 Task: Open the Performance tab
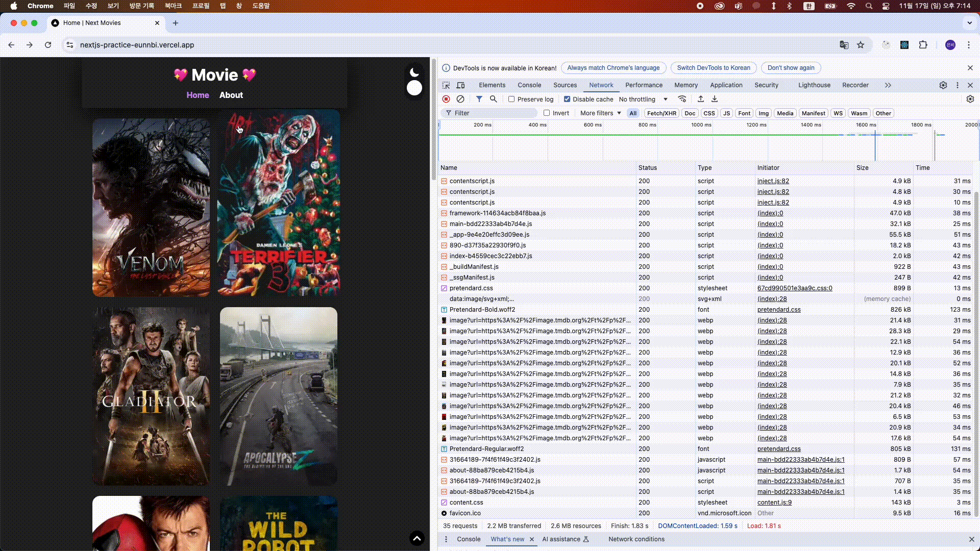pos(644,85)
